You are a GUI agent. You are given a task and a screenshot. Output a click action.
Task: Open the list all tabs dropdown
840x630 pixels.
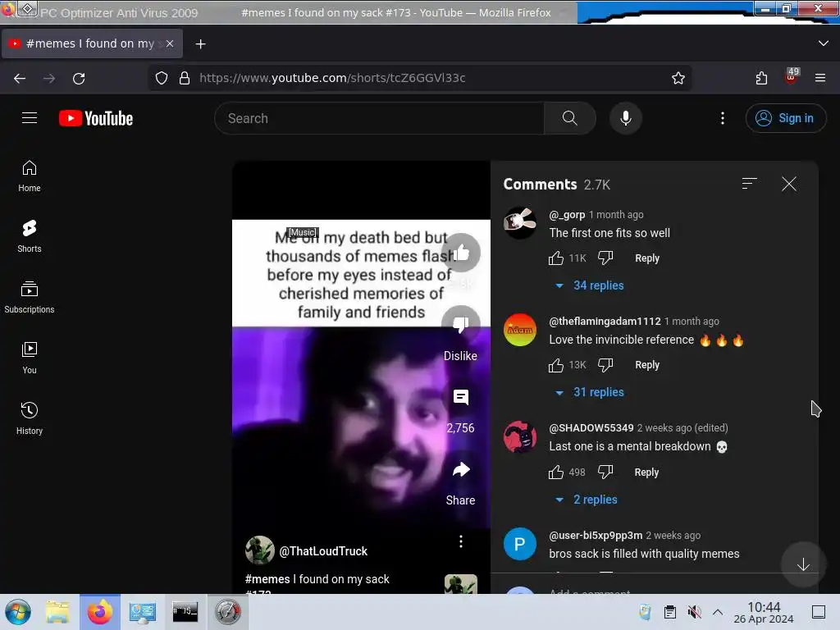824,43
